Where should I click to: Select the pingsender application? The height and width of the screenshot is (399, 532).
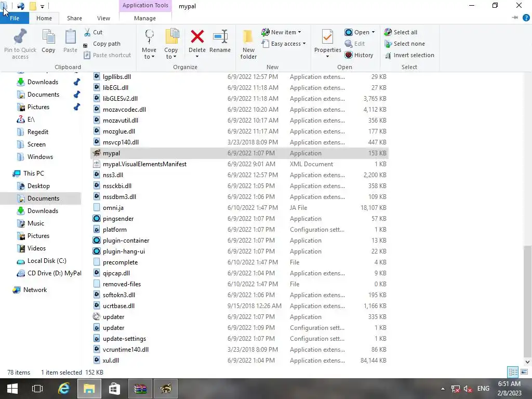tap(239, 219)
